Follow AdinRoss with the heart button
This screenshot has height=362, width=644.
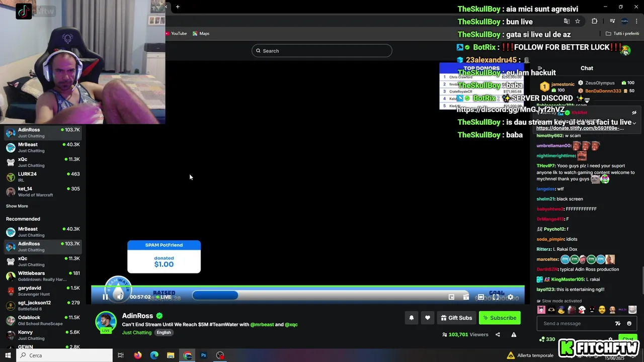click(428, 318)
